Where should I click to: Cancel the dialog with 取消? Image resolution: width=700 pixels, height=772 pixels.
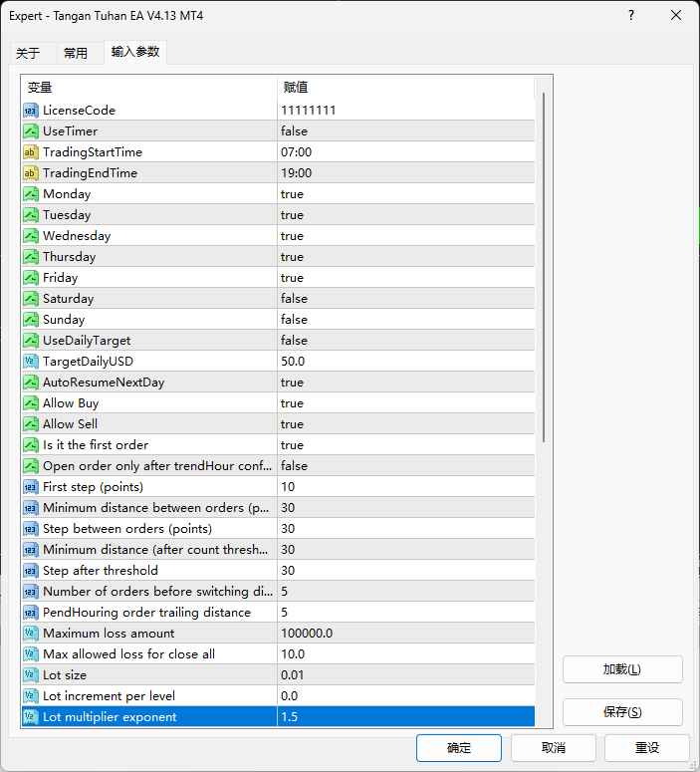(x=554, y=748)
